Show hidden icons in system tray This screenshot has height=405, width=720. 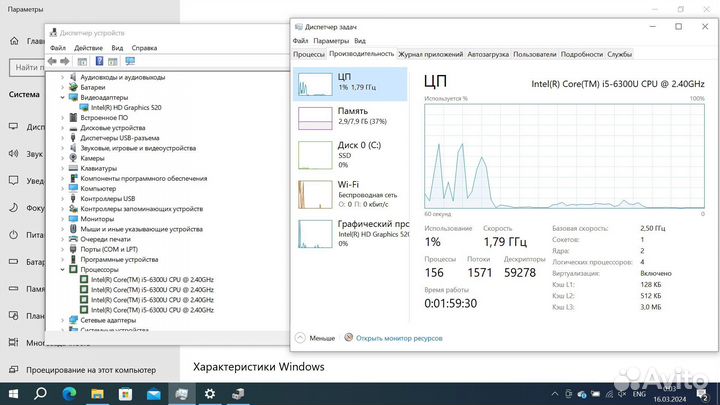[555, 394]
